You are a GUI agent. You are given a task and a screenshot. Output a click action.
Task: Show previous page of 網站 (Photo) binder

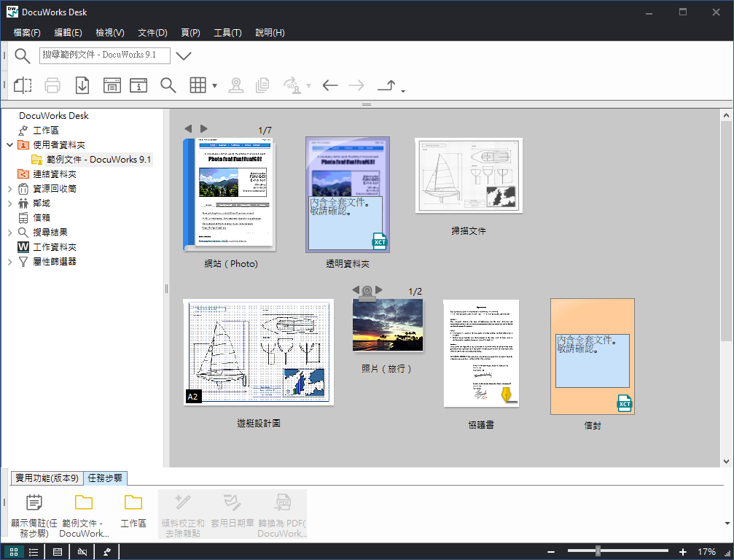(188, 128)
